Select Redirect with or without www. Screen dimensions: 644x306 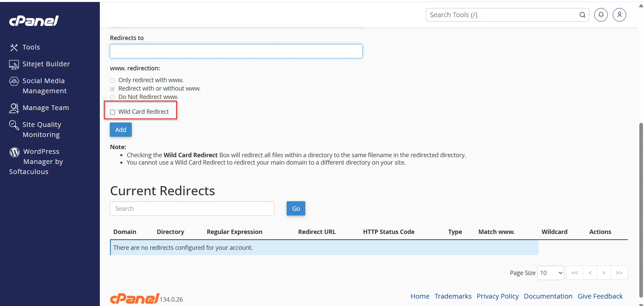click(x=113, y=89)
